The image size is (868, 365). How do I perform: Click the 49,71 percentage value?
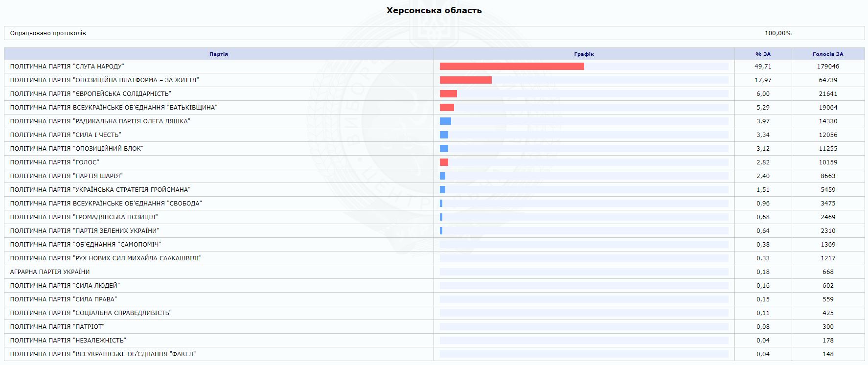click(x=763, y=67)
